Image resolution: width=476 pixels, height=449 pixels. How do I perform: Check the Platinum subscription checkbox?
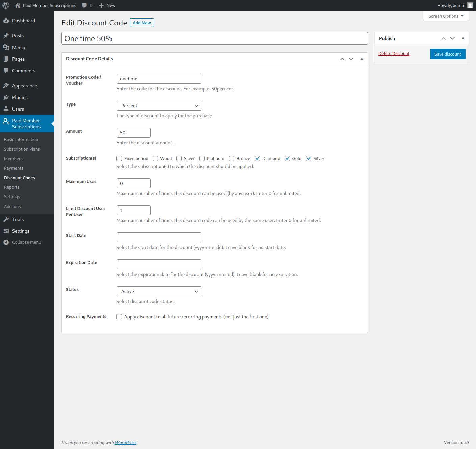pos(202,158)
